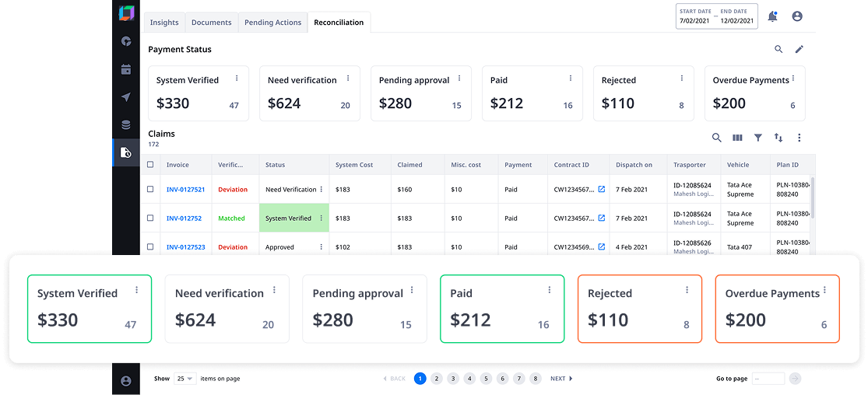The width and height of the screenshot is (868, 395).
Task: Select current page 1 button
Action: point(420,379)
